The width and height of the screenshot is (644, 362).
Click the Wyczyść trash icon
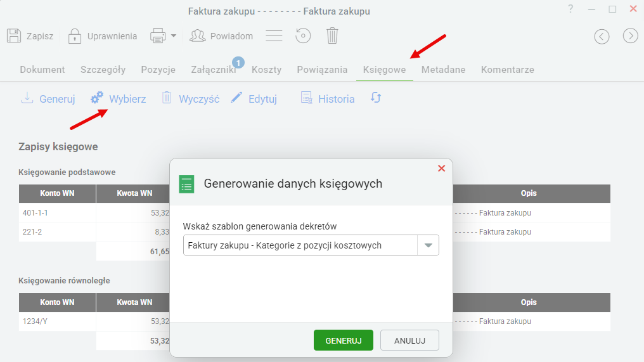coord(166,98)
